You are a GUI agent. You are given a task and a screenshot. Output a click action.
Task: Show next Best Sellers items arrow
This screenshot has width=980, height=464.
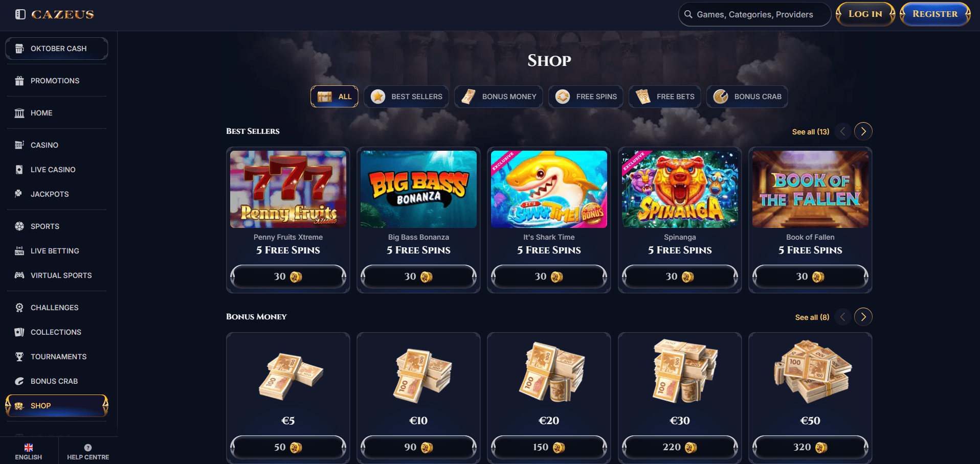(x=863, y=131)
